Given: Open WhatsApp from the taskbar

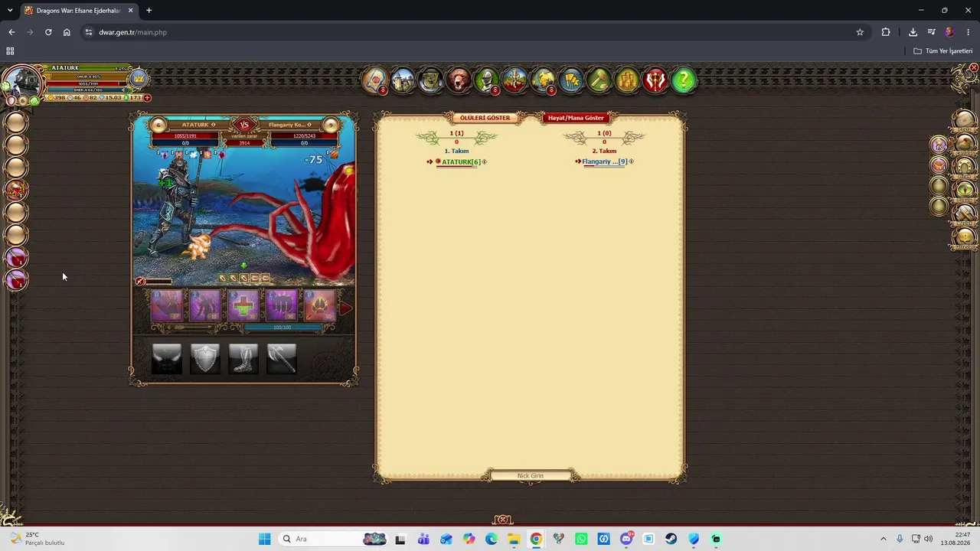Looking at the screenshot, I should tap(581, 539).
